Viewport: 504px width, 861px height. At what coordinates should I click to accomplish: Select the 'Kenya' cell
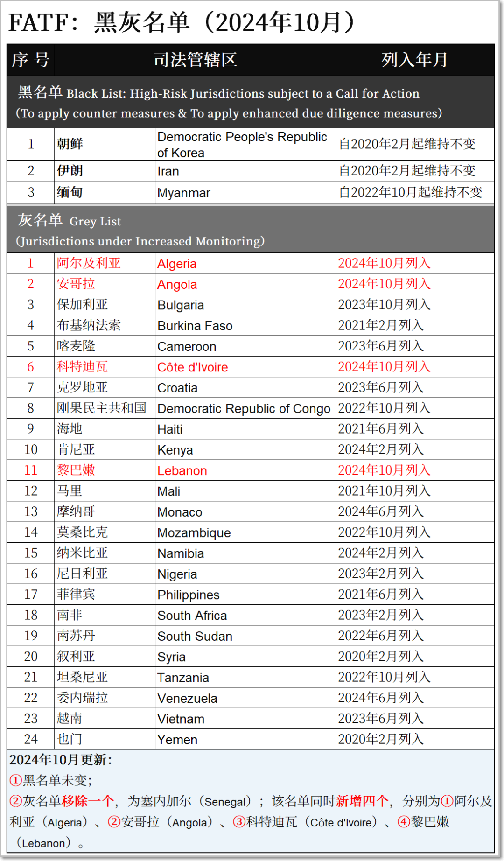point(245,449)
